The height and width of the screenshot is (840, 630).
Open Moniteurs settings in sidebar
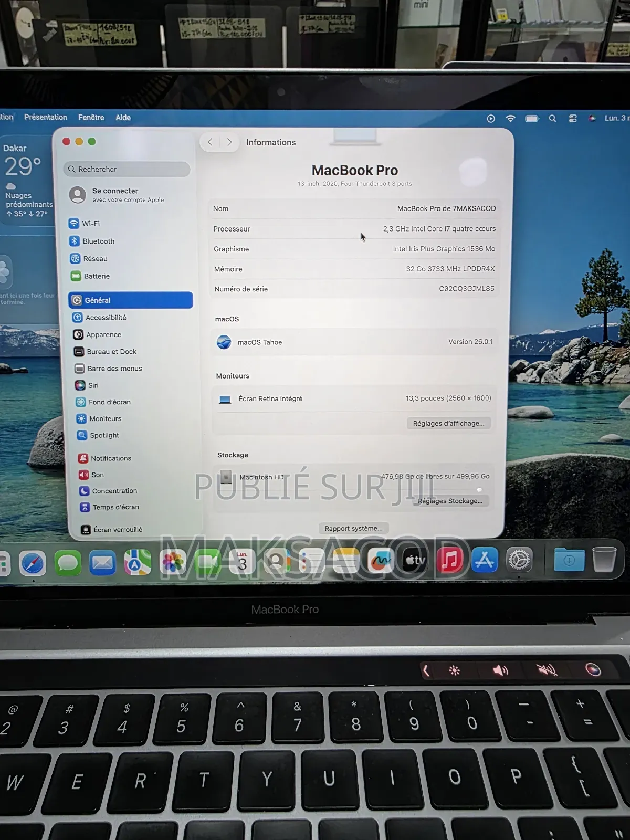(x=99, y=418)
